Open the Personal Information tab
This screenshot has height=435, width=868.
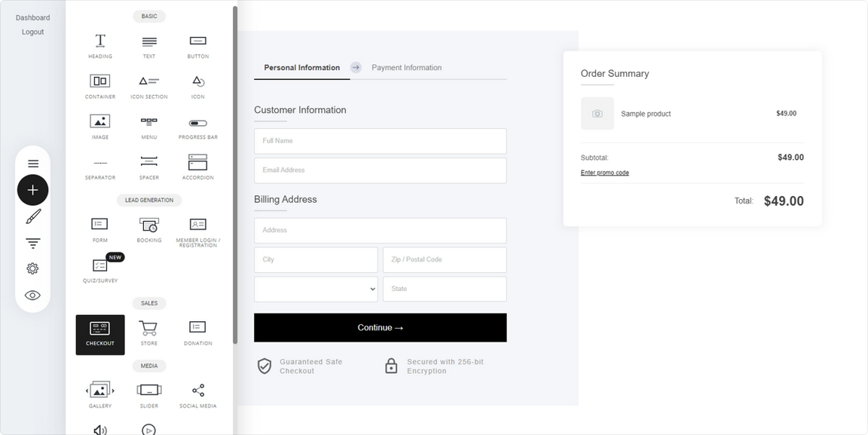pyautogui.click(x=301, y=68)
